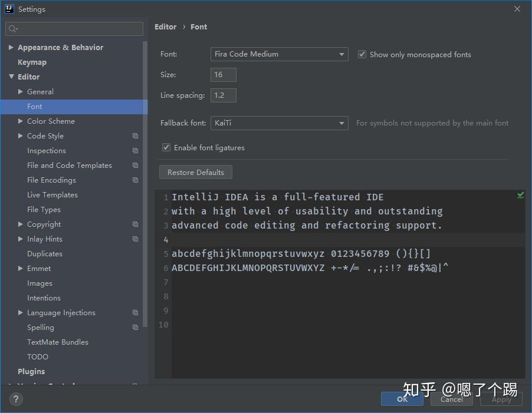Click the settings marker icon next to Code Style

coord(135,136)
